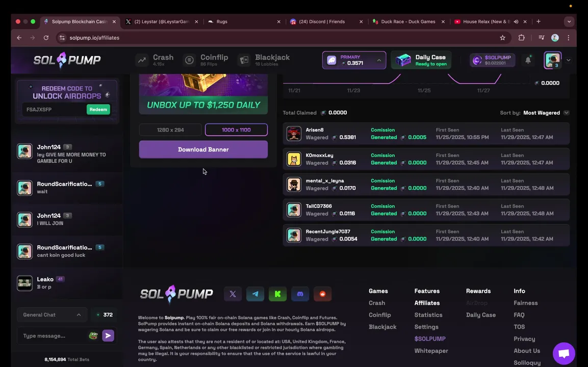The height and width of the screenshot is (367, 588).
Task: Switch to House Relax YouTube tab
Action: click(487, 21)
